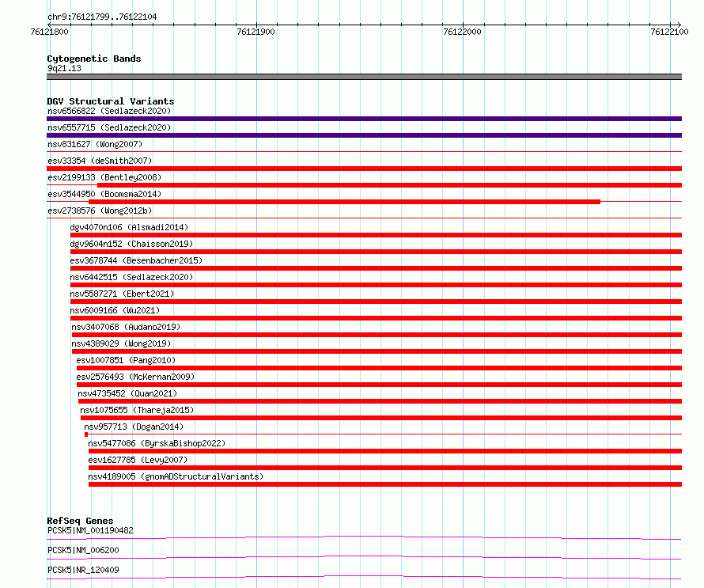
Task: Click the small red square under nsv957713
Action: pos(86,434)
